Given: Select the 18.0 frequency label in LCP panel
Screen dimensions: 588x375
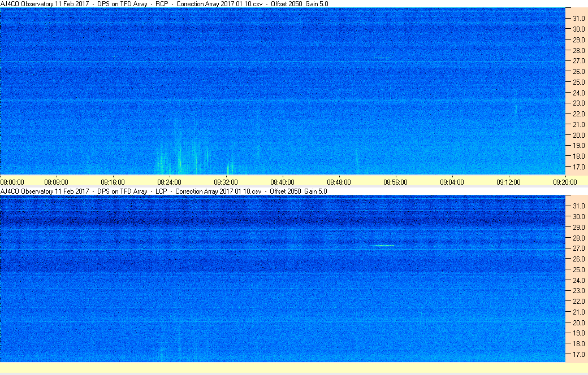Looking at the screenshot, I should [x=578, y=343].
